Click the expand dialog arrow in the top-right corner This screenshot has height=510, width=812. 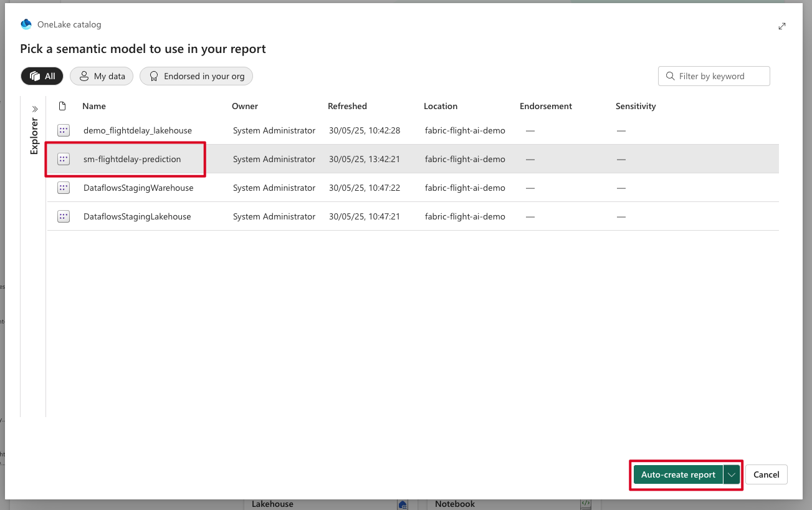(782, 26)
